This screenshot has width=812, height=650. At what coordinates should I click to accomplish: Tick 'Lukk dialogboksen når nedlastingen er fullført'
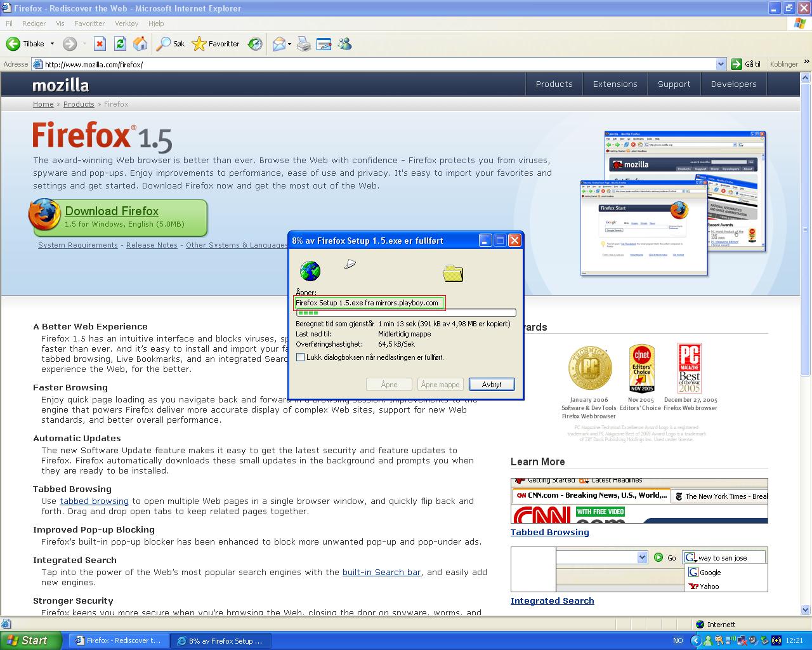(x=301, y=357)
